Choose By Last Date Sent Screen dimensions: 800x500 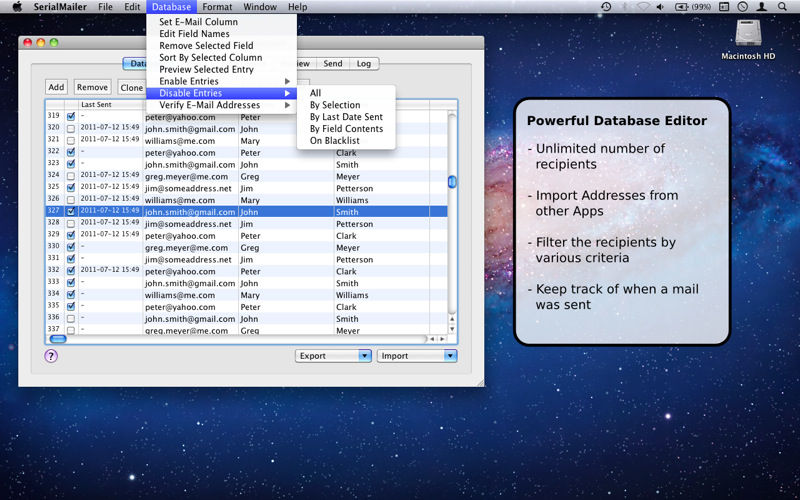[x=346, y=117]
